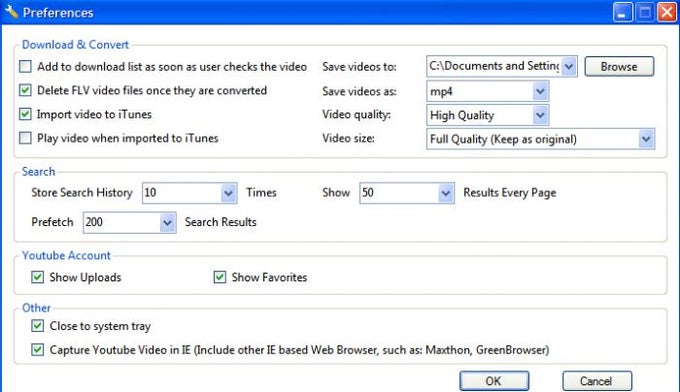Screen dimensions: 680x392
Task: Confirm settings with the OK button
Action: coord(494,381)
